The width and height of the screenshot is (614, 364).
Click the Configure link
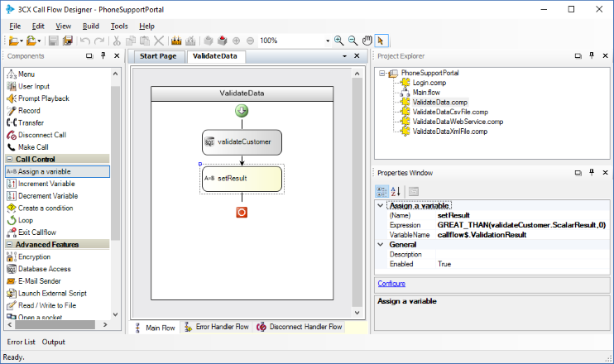pyautogui.click(x=391, y=284)
